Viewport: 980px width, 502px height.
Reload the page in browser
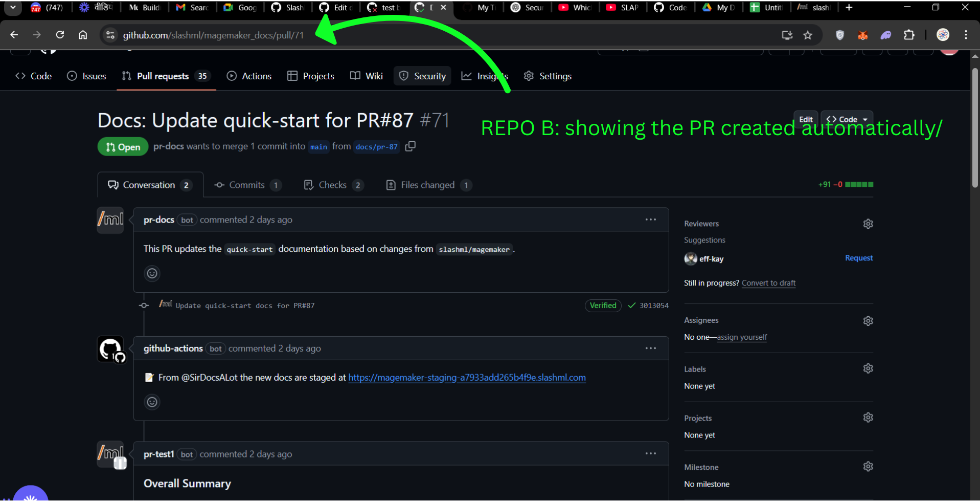pyautogui.click(x=60, y=35)
